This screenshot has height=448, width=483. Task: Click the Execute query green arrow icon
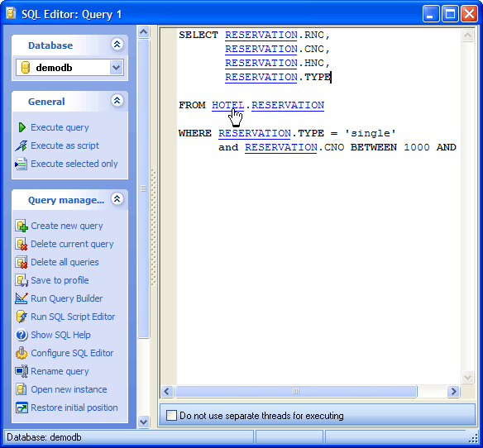pos(22,127)
